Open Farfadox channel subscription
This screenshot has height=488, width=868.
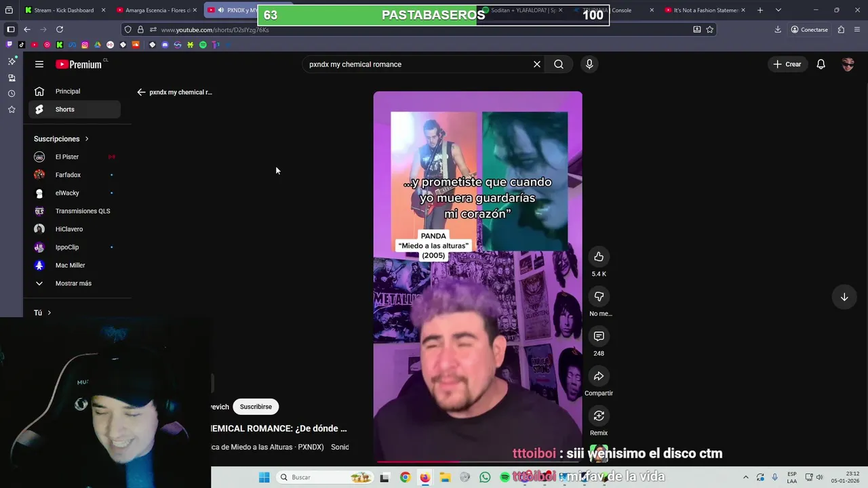75,175
